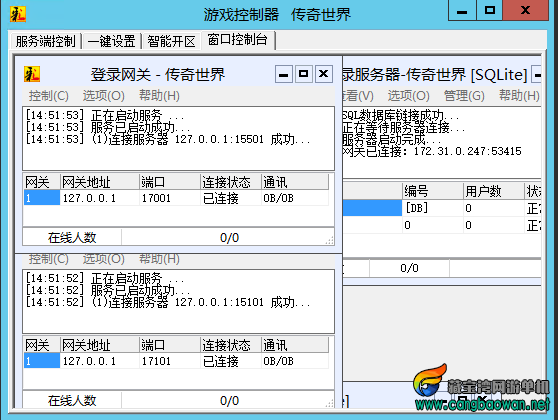Open 管理(G) menu in login server window
Image resolution: width=558 pixels, height=420 pixels.
pos(464,96)
